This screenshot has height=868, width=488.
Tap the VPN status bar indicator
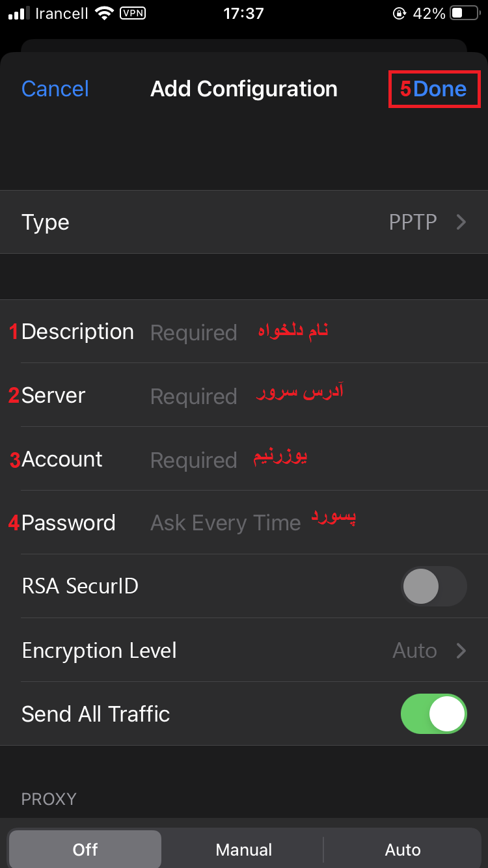click(x=133, y=13)
